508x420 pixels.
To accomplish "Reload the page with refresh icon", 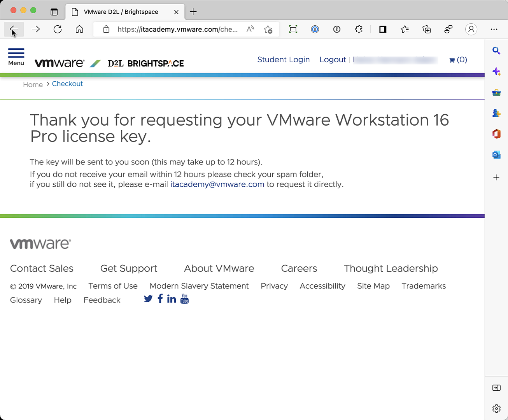I will pos(58,29).
